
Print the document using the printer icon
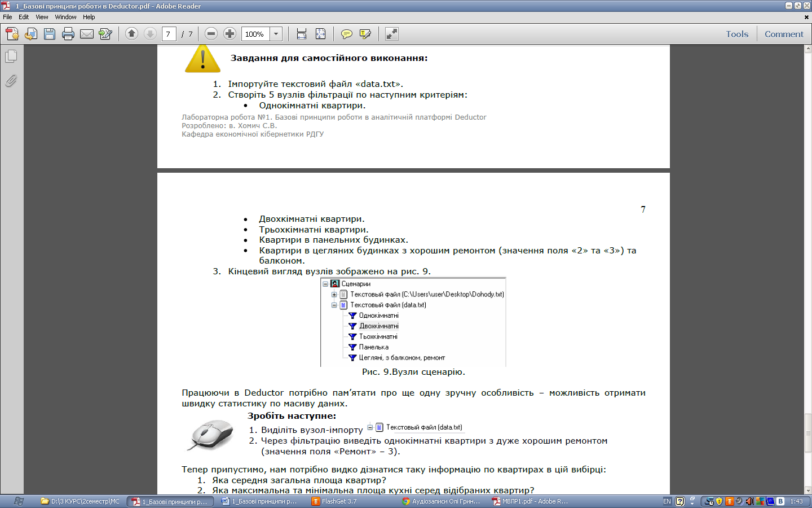click(68, 34)
